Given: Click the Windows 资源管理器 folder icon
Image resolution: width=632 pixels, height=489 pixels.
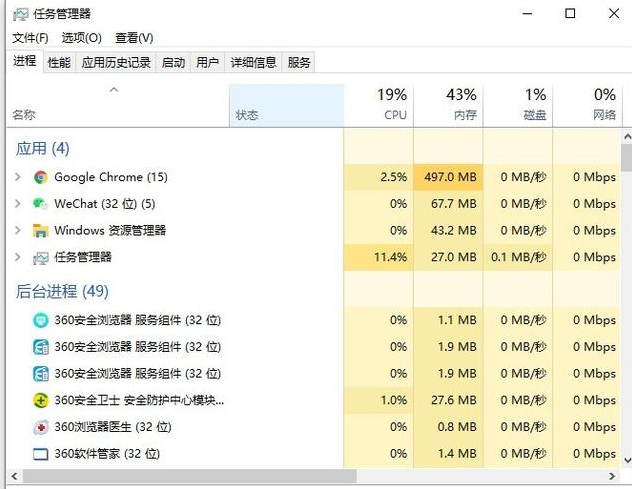Looking at the screenshot, I should click(40, 230).
